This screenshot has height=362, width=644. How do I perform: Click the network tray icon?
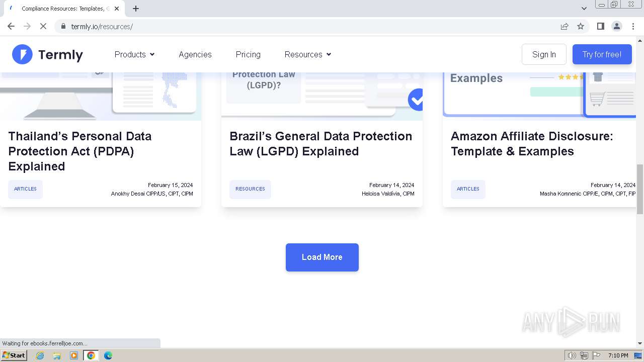(x=584, y=355)
